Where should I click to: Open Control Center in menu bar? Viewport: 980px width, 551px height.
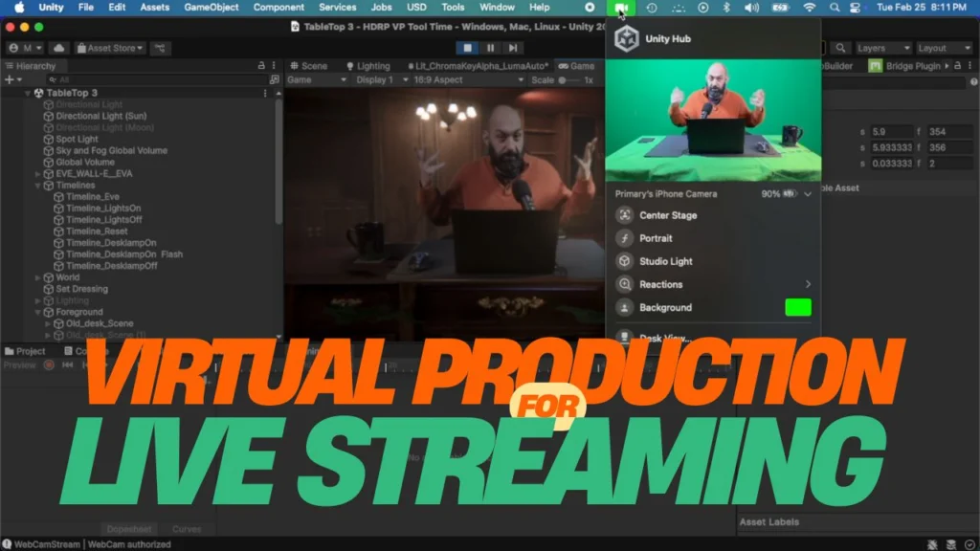pos(855,8)
